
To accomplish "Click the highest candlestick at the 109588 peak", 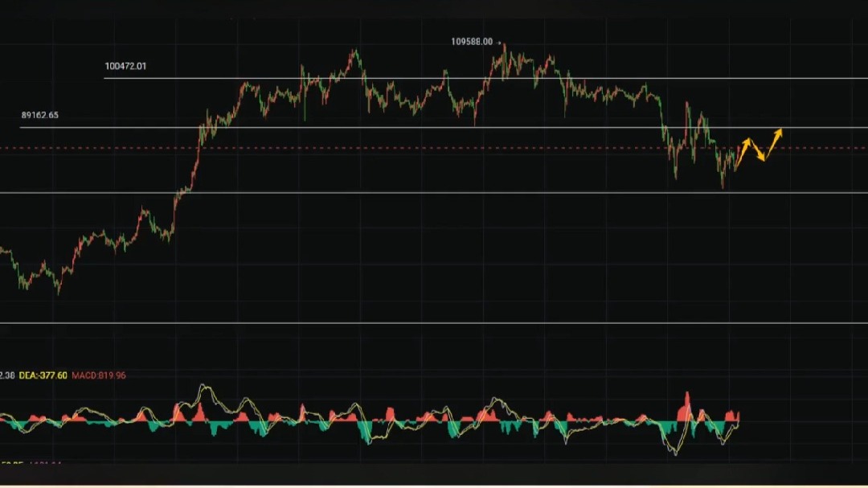I will [x=505, y=50].
